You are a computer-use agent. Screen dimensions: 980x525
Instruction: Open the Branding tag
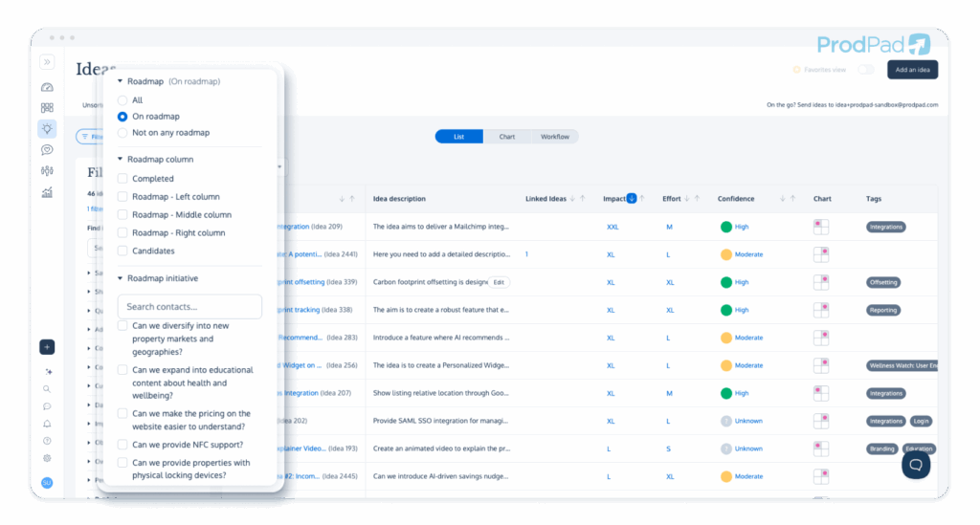tap(881, 448)
